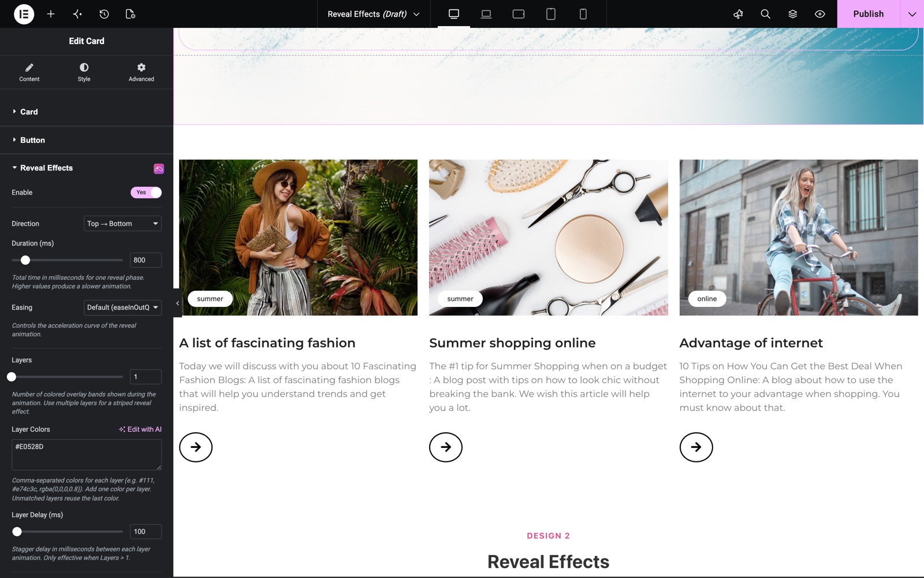Open the Structure layers icon

tap(792, 14)
